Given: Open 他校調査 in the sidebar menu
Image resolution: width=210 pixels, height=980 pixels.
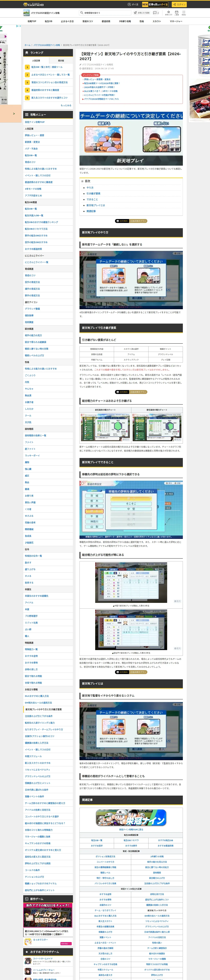Looking at the screenshot, I should click(29, 322).
